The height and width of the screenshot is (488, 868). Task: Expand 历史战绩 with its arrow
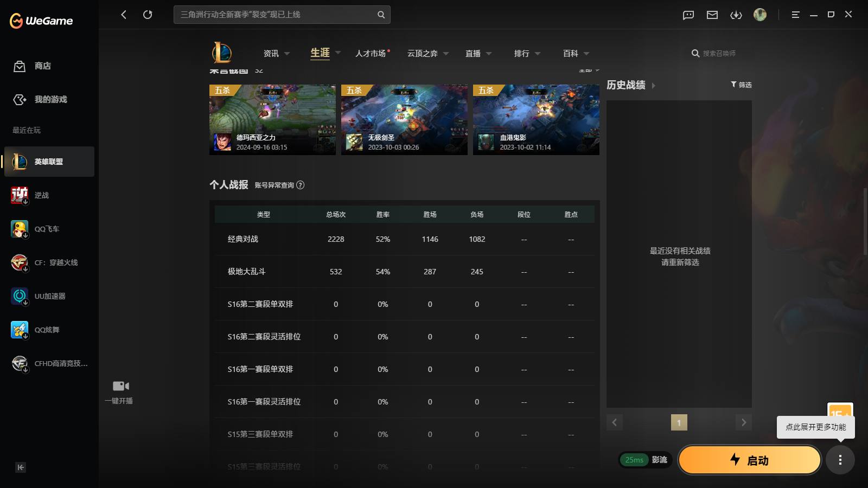[653, 86]
